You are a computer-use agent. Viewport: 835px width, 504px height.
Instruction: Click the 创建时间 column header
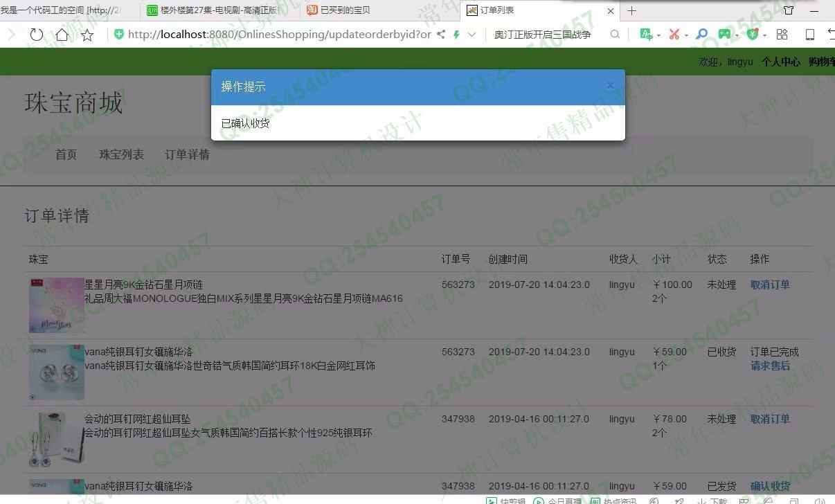(x=508, y=259)
